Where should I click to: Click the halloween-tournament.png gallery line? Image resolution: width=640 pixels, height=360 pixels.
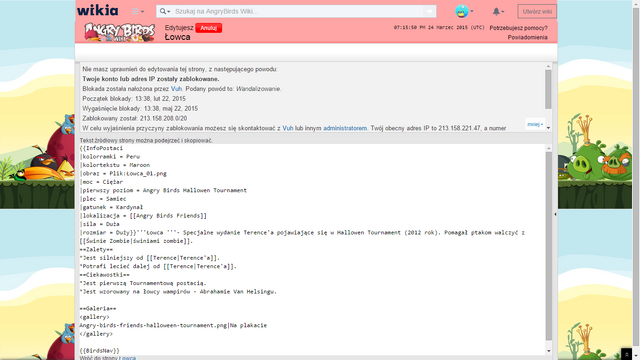(x=173, y=325)
